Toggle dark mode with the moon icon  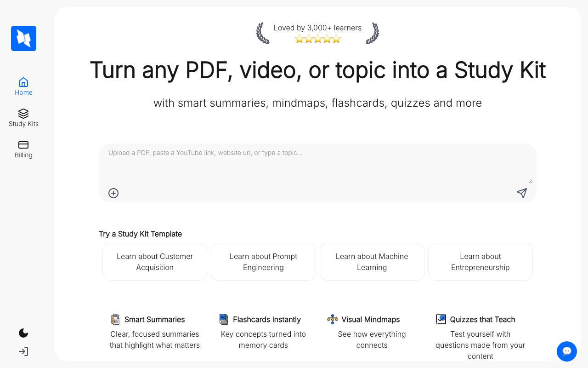tap(23, 333)
